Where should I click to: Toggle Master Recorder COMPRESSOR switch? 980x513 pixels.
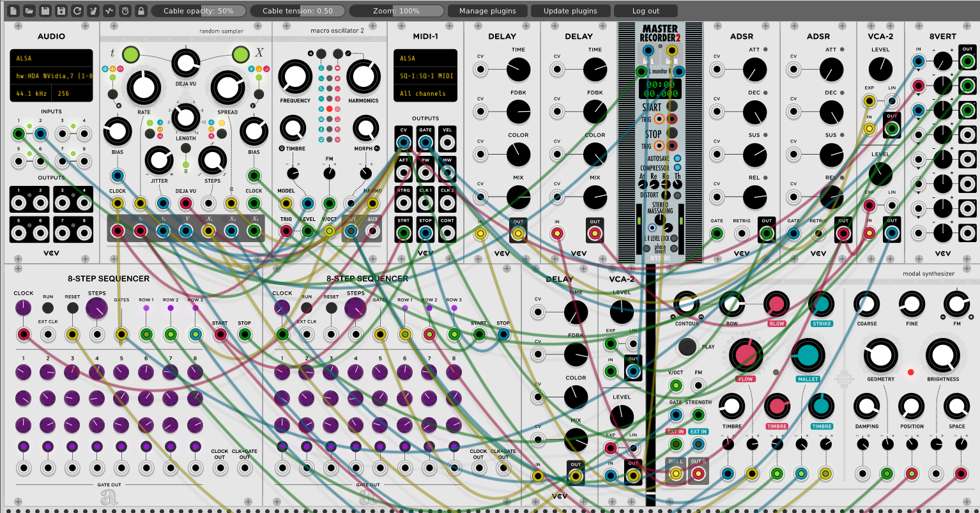pyautogui.click(x=677, y=167)
